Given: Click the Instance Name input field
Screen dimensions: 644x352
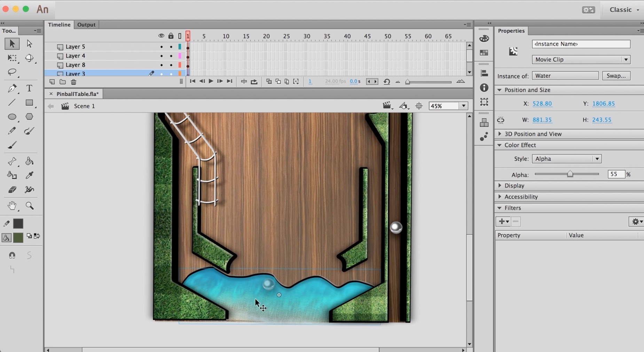Looking at the screenshot, I should [581, 44].
